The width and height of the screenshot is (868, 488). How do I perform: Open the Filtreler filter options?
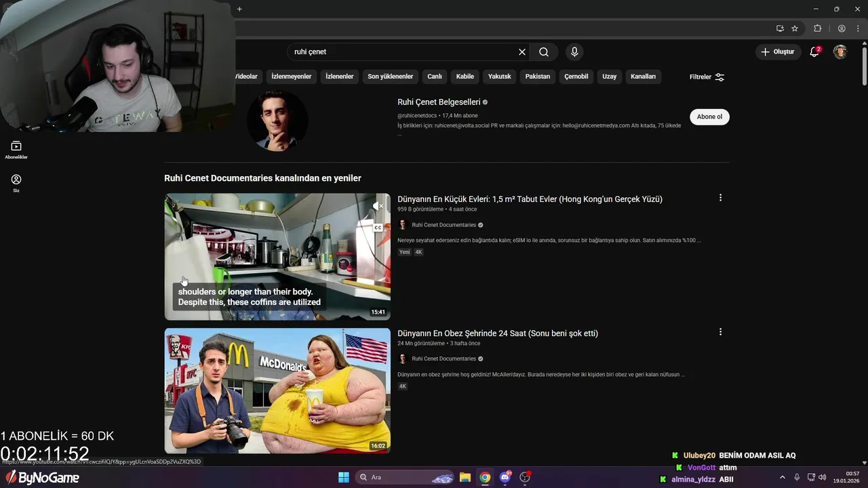(707, 77)
